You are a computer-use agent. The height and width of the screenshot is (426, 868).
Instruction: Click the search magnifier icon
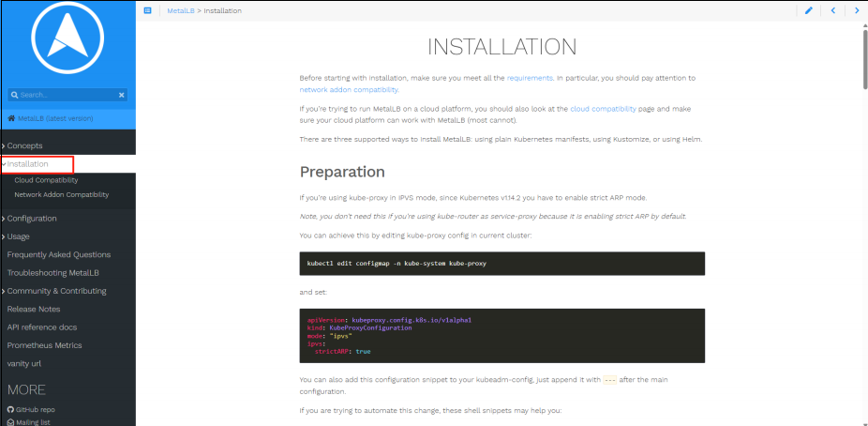coord(15,96)
